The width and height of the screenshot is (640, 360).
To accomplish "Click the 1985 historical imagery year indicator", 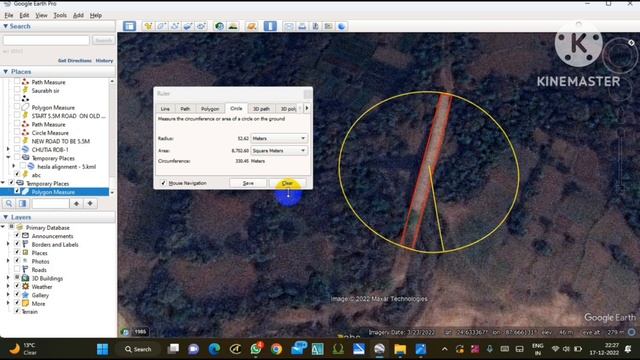I will pyautogui.click(x=140, y=332).
